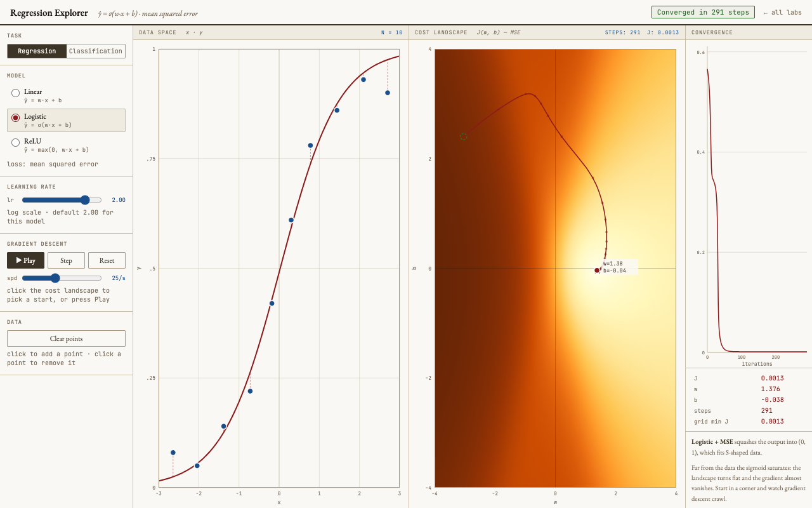
Task: Advance one iteration with Step button
Action: 66,260
